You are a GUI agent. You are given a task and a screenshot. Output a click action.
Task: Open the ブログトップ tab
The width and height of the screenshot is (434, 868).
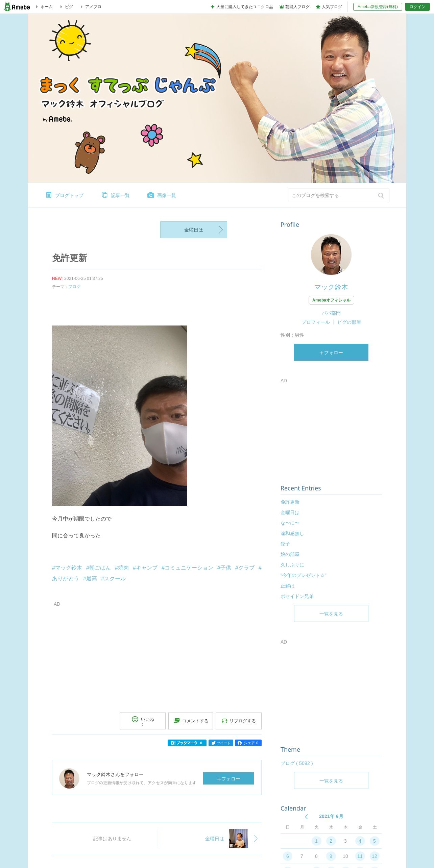pyautogui.click(x=65, y=195)
